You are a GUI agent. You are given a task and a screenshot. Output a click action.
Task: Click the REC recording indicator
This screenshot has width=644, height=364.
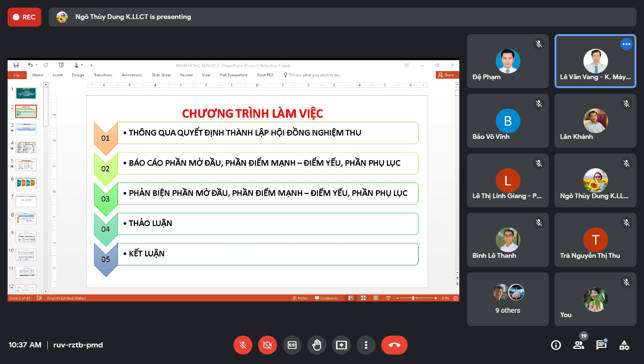tap(24, 17)
